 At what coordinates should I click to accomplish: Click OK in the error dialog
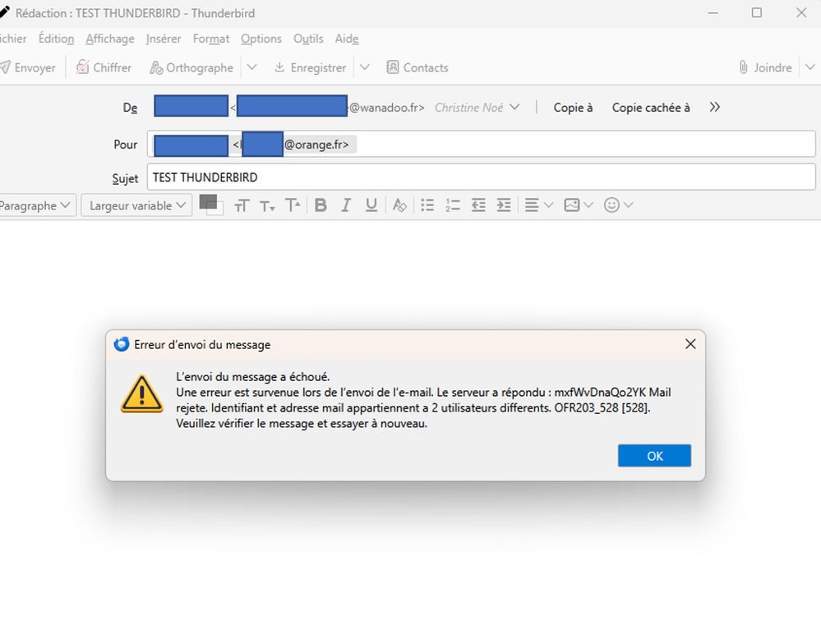click(x=654, y=456)
